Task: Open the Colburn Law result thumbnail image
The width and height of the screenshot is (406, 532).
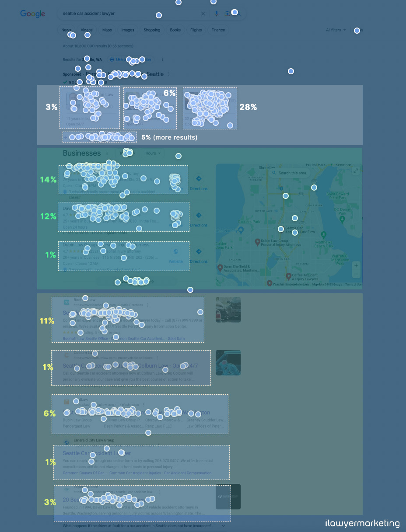Action: pos(228,362)
